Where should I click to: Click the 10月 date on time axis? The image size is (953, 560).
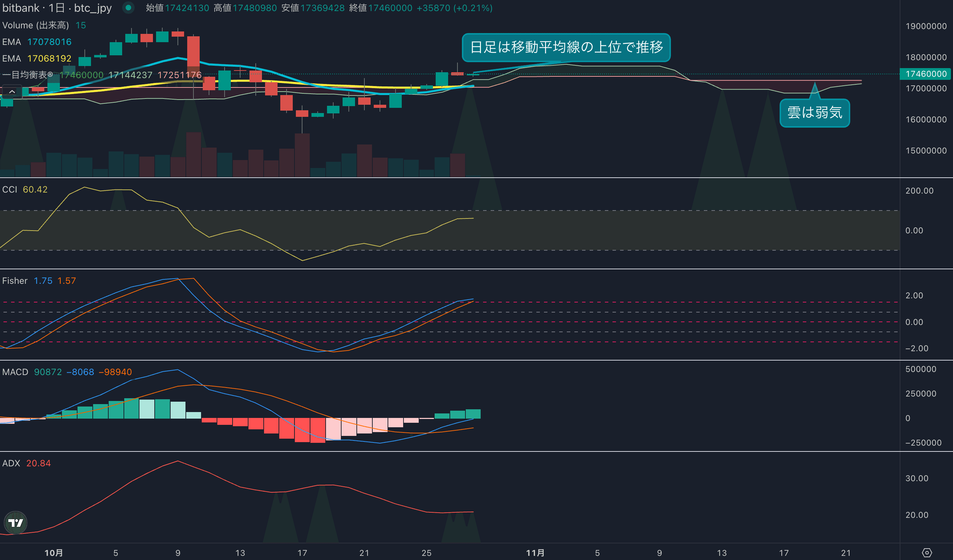54,553
